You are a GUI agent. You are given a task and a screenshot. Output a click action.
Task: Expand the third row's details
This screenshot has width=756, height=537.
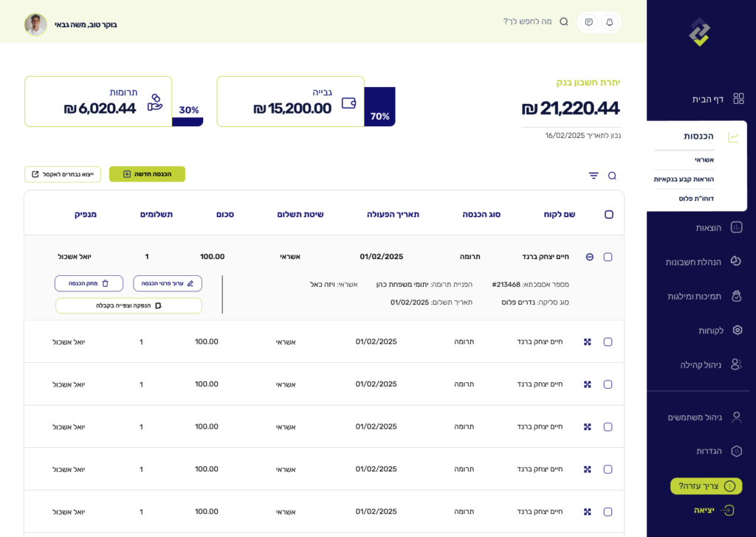coord(588,384)
